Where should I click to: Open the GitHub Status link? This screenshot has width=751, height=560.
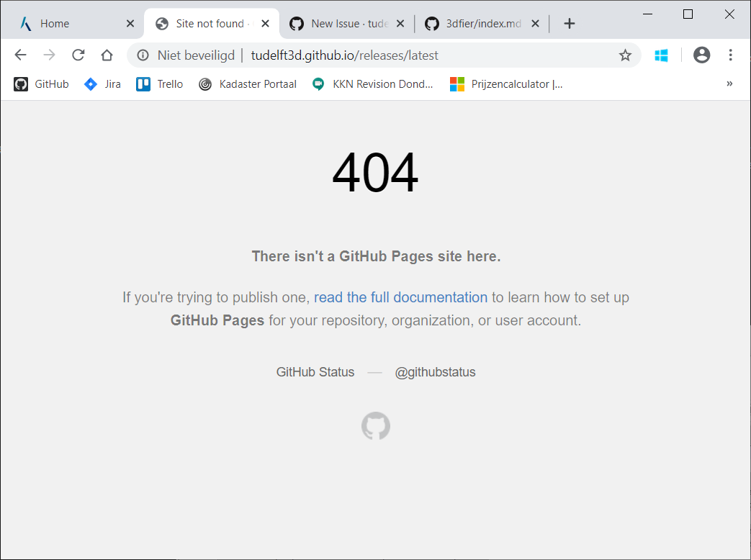315,372
